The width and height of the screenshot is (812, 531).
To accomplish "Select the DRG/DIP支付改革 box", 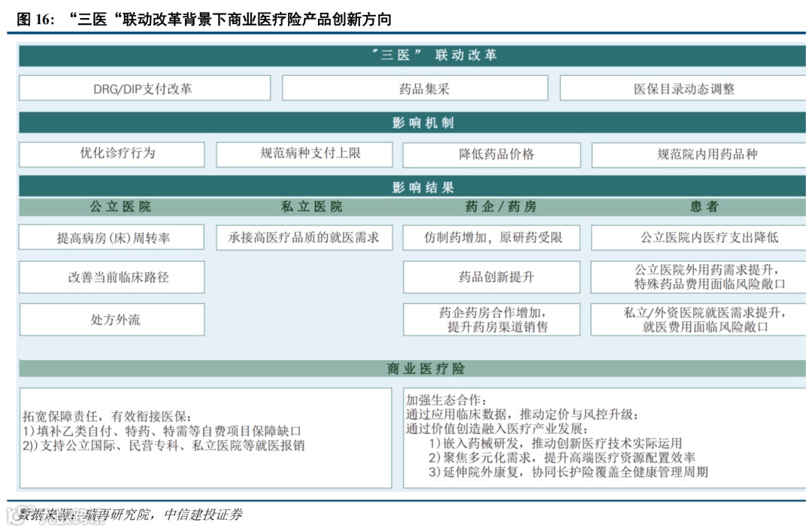I will point(144,87).
